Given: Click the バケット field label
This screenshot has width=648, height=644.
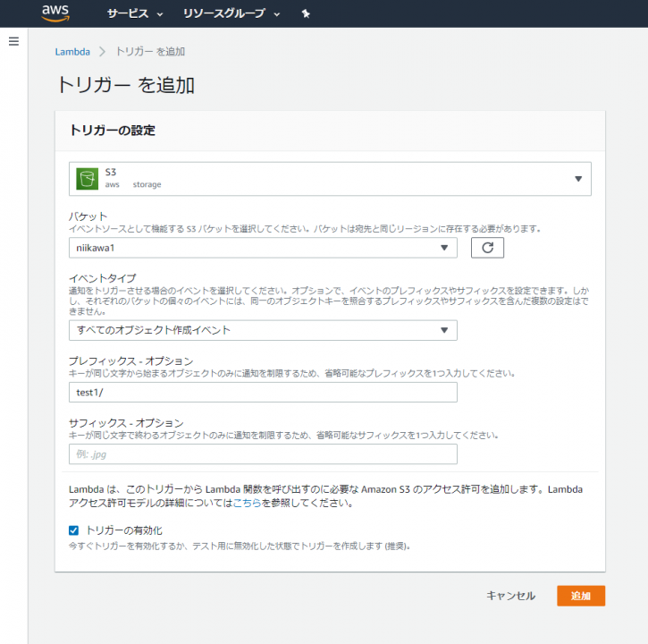Looking at the screenshot, I should coord(88,216).
